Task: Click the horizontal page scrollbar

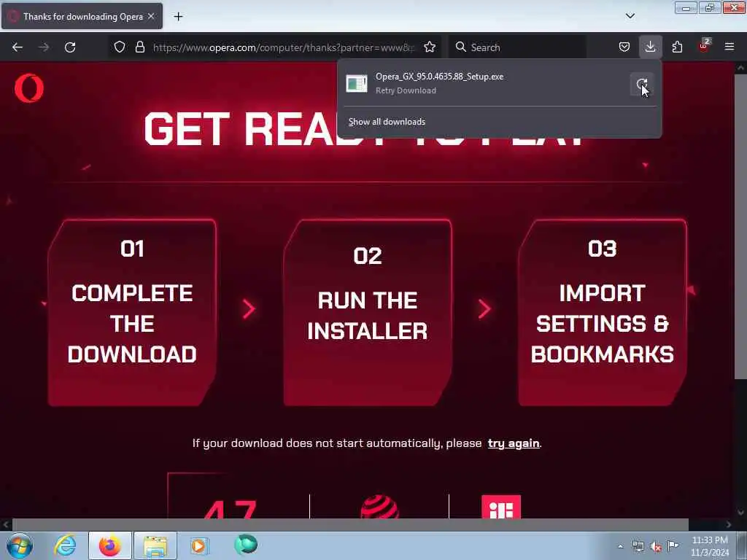Action: click(350, 524)
